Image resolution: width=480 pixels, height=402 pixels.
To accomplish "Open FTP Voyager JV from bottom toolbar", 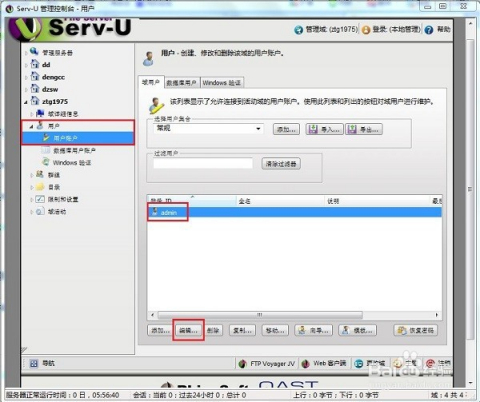I will pos(267,363).
